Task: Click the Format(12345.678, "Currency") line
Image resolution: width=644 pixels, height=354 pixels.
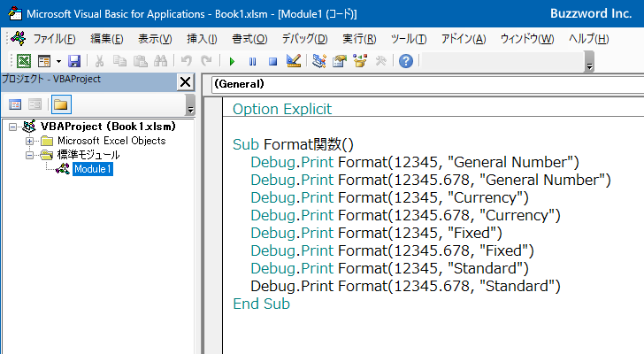Action: tap(405, 215)
